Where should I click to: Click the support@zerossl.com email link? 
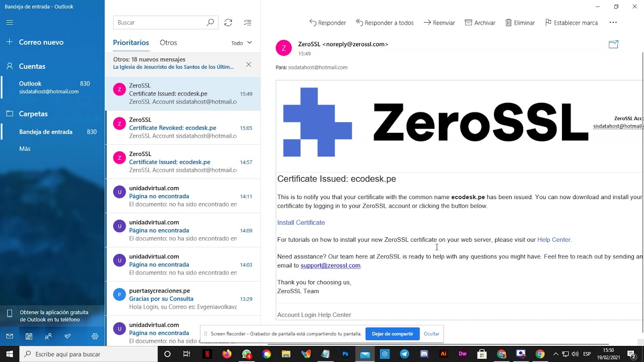pos(331,265)
